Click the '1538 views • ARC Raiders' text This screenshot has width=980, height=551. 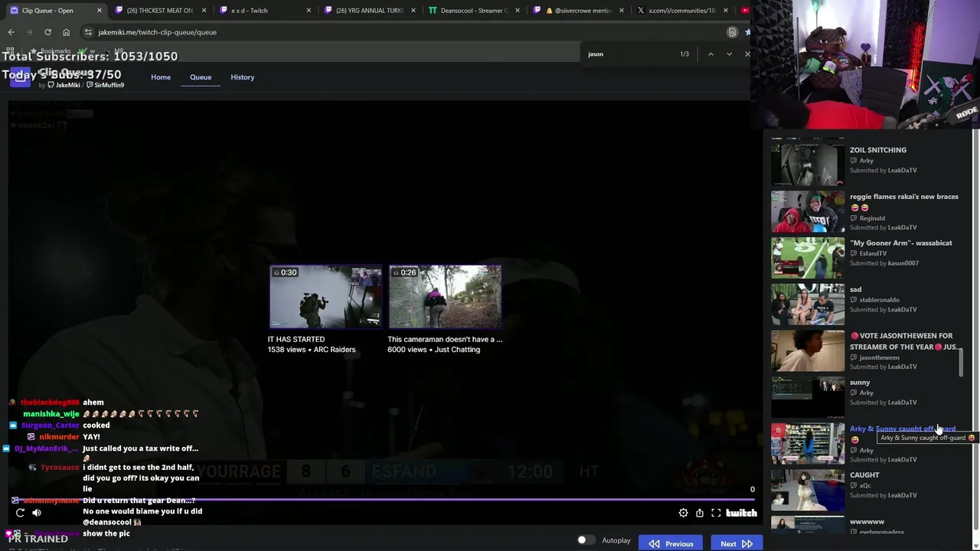coord(312,350)
